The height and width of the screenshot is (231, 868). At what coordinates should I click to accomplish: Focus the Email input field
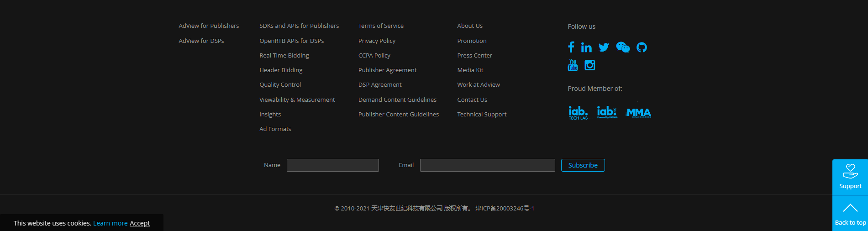[487, 165]
